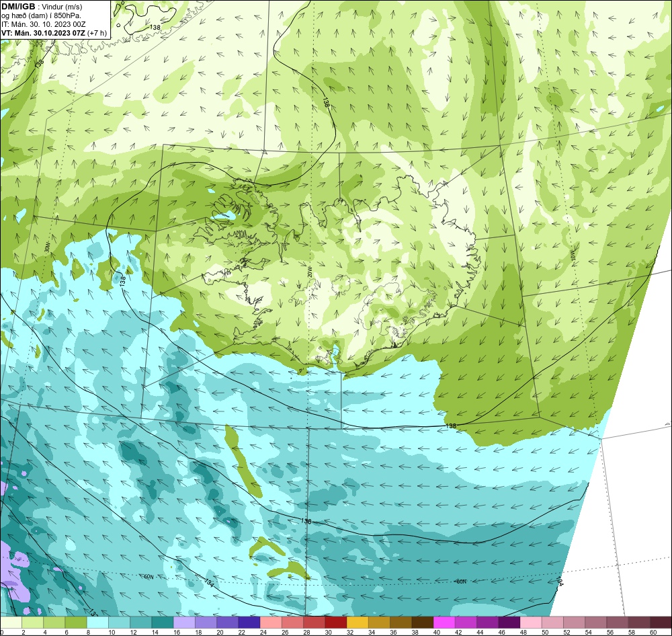Pick the light purple 16–18 m/s legend swatch
The image size is (672, 636).
(x=184, y=623)
